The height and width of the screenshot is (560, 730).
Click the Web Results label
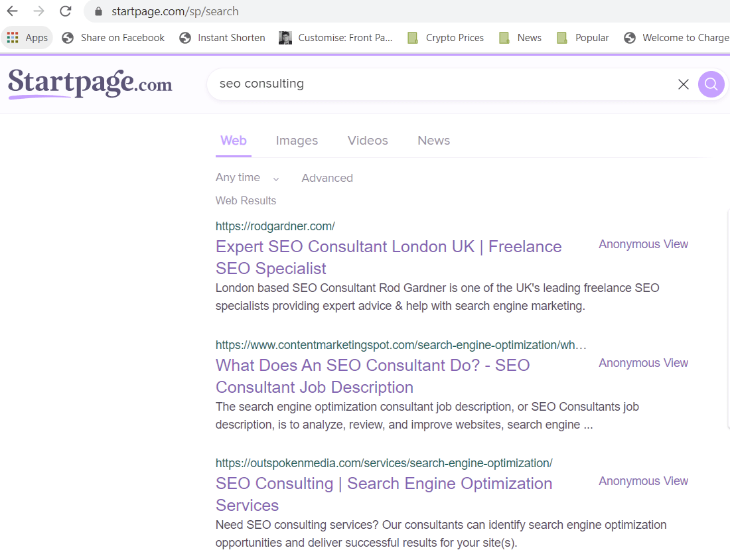click(x=246, y=200)
